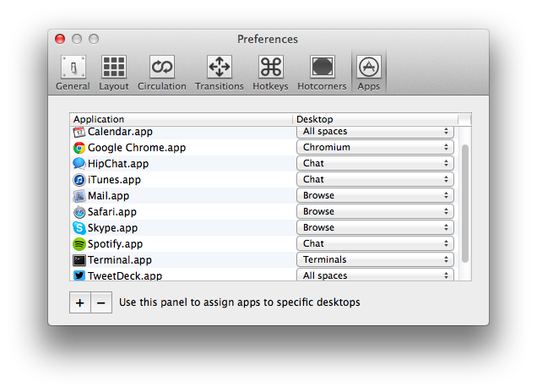
Task: Open desktop dropdown for Mail.app
Action: (x=375, y=196)
